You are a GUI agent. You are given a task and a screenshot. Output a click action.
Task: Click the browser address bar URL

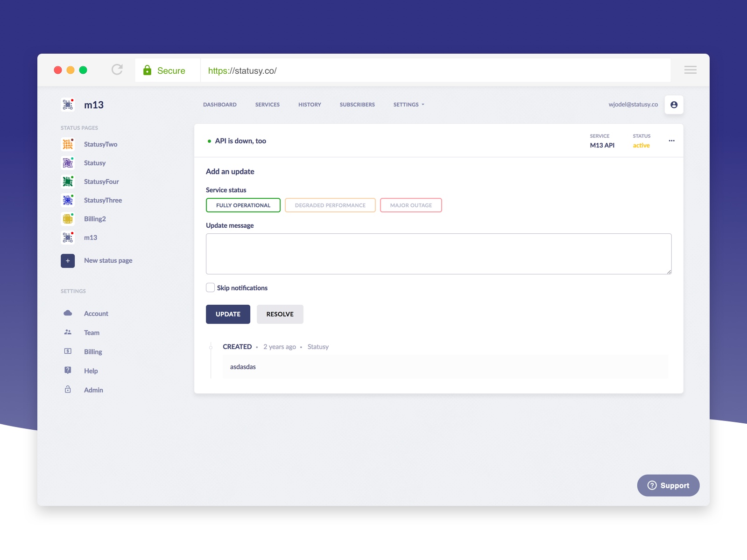click(x=242, y=70)
